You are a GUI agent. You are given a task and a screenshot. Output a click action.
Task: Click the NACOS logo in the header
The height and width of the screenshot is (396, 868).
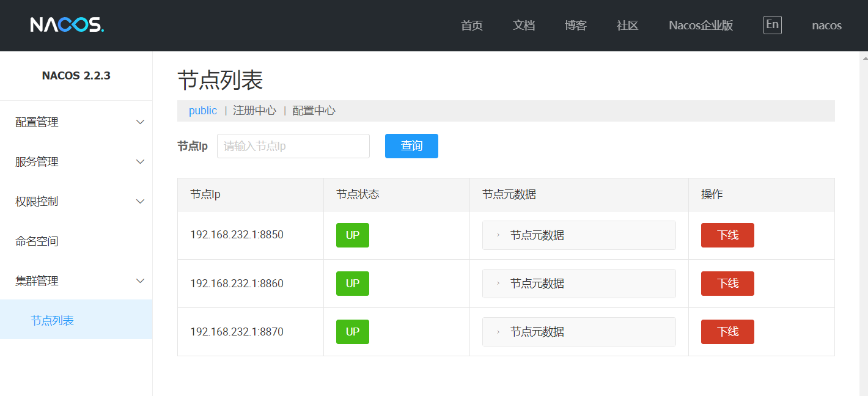tap(67, 25)
